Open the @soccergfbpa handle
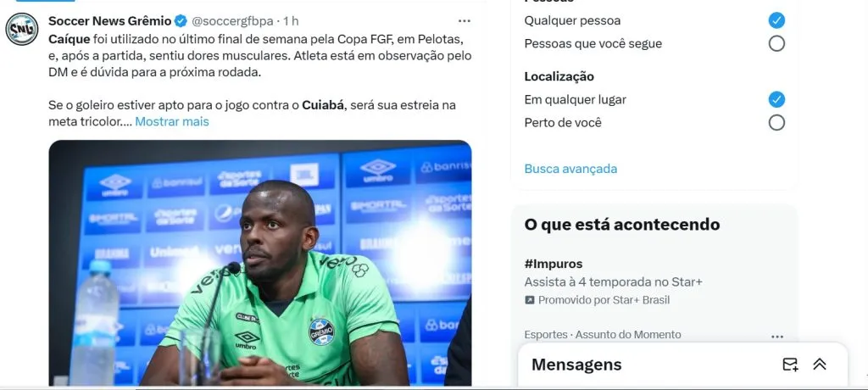This screenshot has width=868, height=390. tap(232, 21)
